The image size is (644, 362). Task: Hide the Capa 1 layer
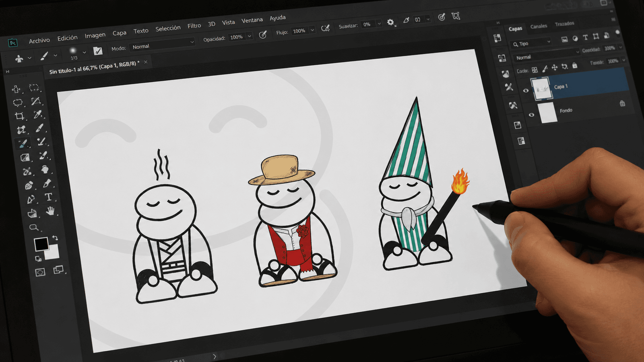(526, 90)
